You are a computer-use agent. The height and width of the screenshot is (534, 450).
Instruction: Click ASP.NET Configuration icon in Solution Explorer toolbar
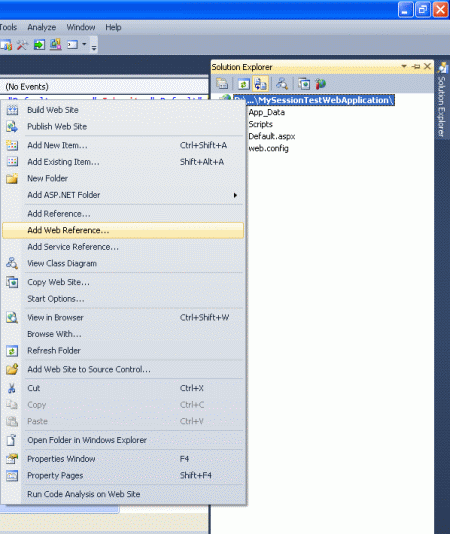tap(320, 83)
